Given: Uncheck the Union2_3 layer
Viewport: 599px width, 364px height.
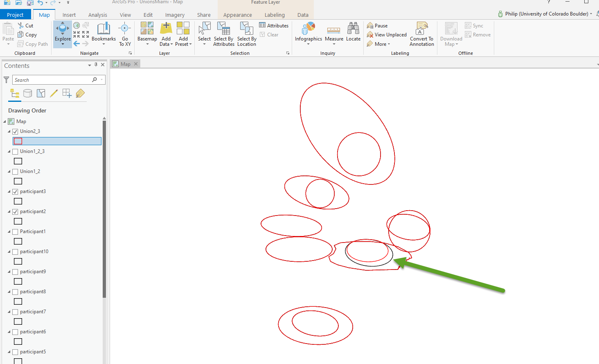Looking at the screenshot, I should 15,131.
